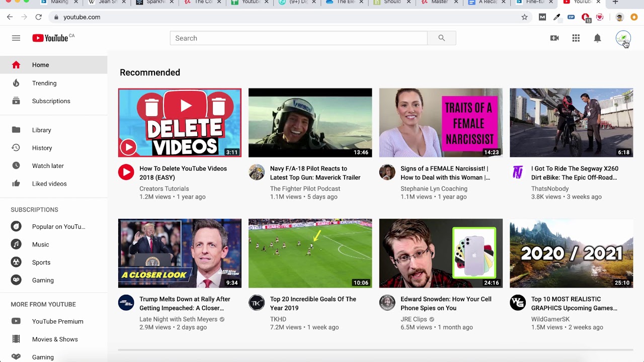This screenshot has width=644, height=362.
Task: Play the 2020 / 2021 graphics thumbnail
Action: pos(572,253)
